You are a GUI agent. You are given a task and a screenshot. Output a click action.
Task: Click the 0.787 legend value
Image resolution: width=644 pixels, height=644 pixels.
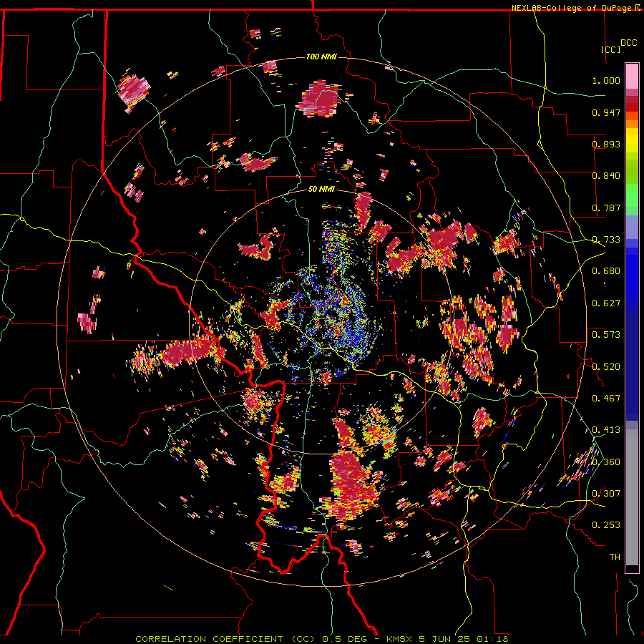[x=606, y=208]
